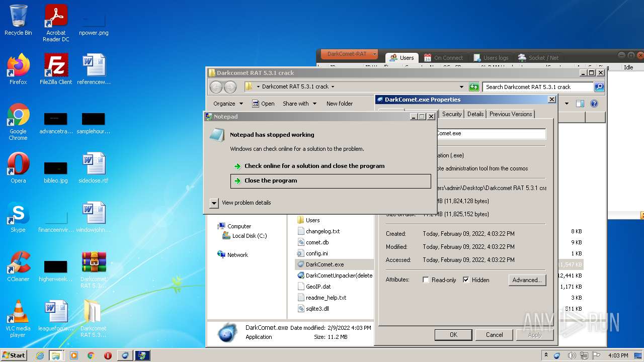Image resolution: width=644 pixels, height=362 pixels.
Task: Launch Opera from the desktop
Action: coord(18,168)
